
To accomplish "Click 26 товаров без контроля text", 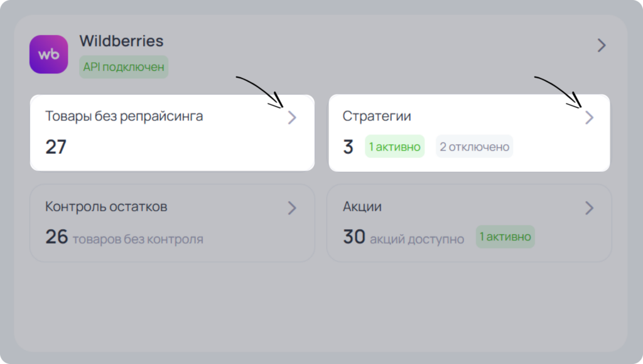I will 124,237.
